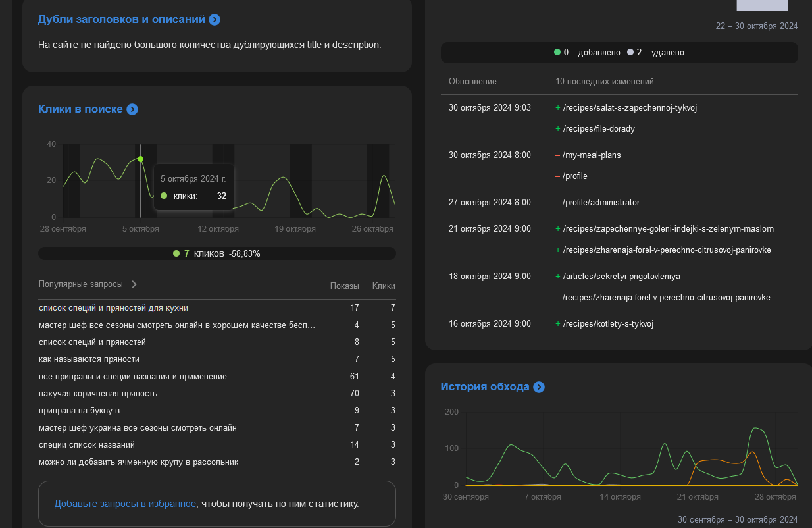812x528 pixels.
Task: Click green plus before /recipes/file-dorady
Action: click(x=558, y=129)
